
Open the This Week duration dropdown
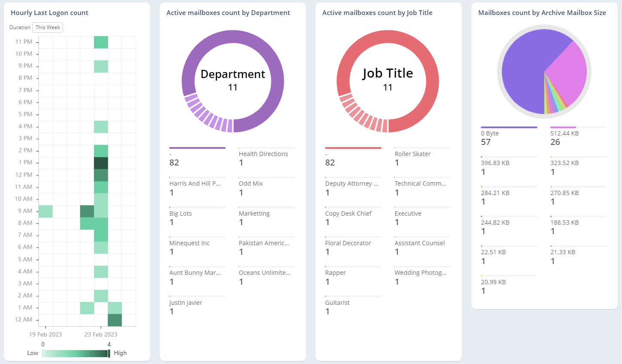tap(48, 27)
